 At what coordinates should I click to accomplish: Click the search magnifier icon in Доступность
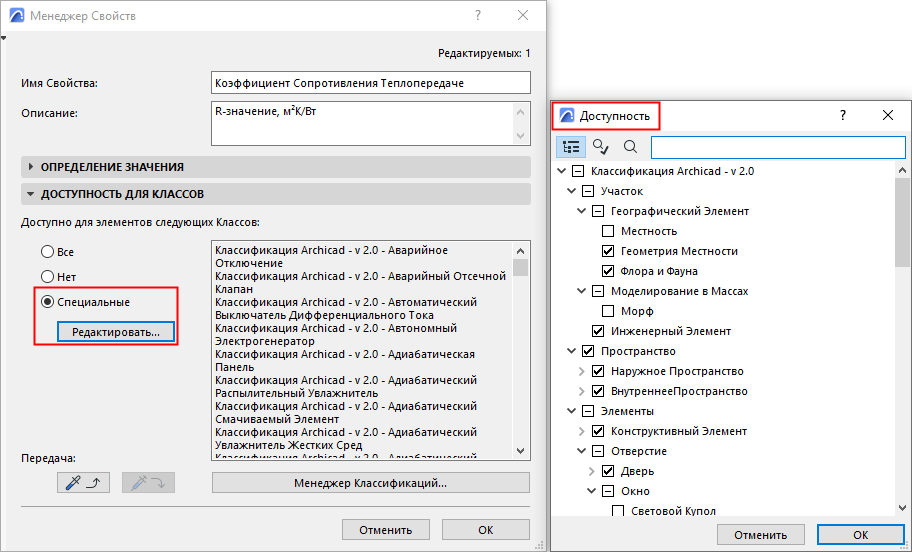[x=630, y=147]
